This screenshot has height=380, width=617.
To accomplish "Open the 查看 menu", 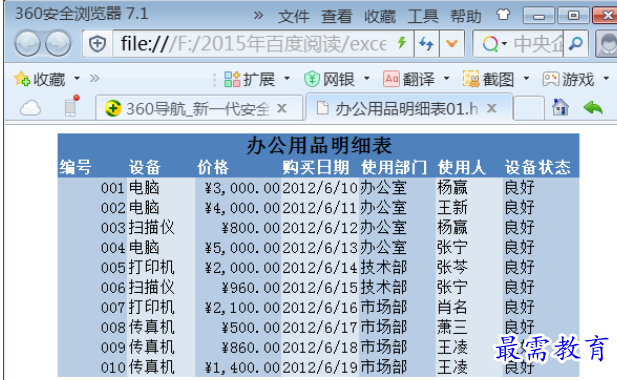I will 336,17.
